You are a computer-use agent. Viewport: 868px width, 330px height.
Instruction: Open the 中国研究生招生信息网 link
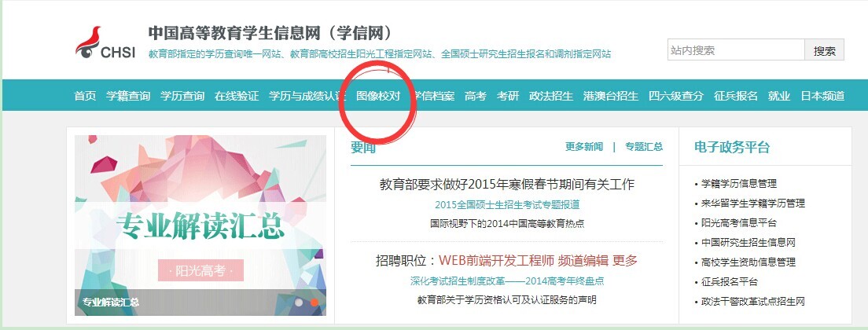(x=748, y=242)
